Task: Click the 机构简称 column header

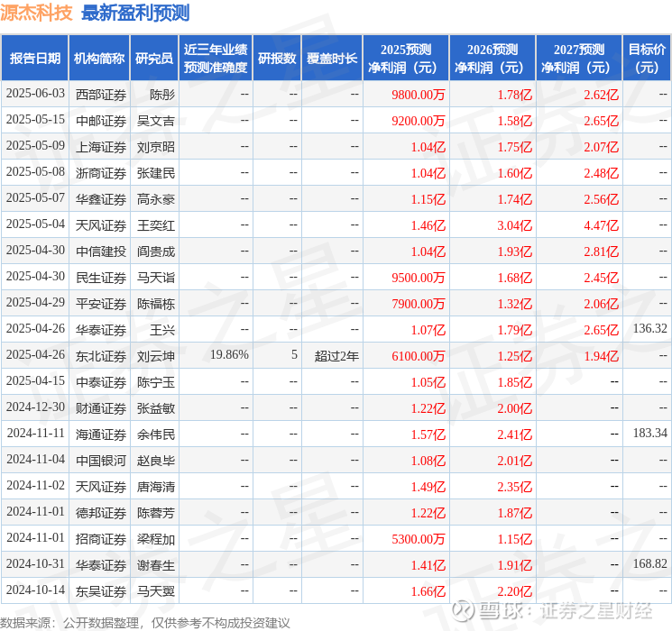Action: point(99,59)
